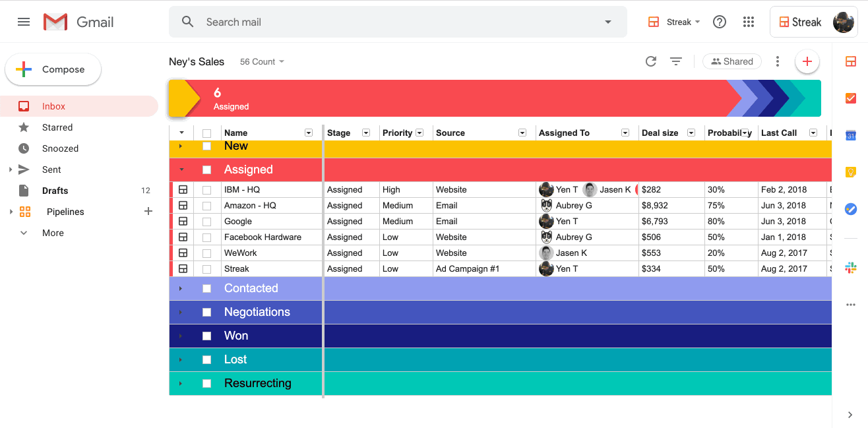Viewport: 868px width, 428px height.
Task: Open the orange Tasks checkmark icon in side panel
Action: tap(851, 98)
